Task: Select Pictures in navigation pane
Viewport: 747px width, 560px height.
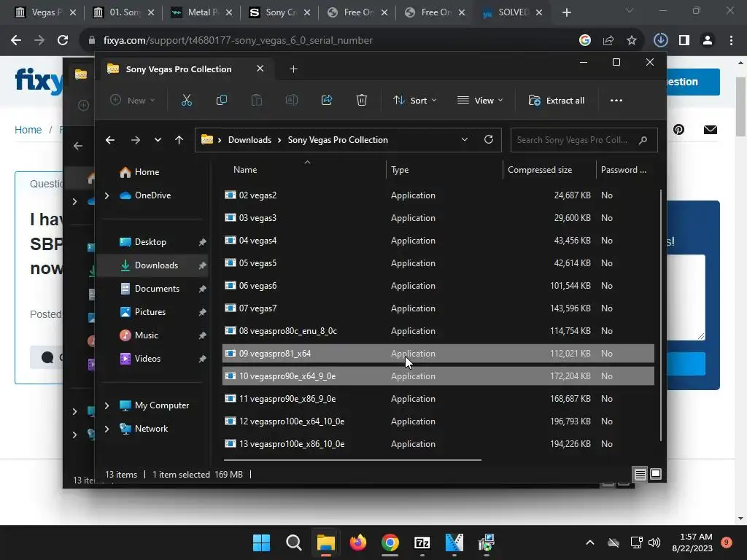Action: pyautogui.click(x=153, y=312)
